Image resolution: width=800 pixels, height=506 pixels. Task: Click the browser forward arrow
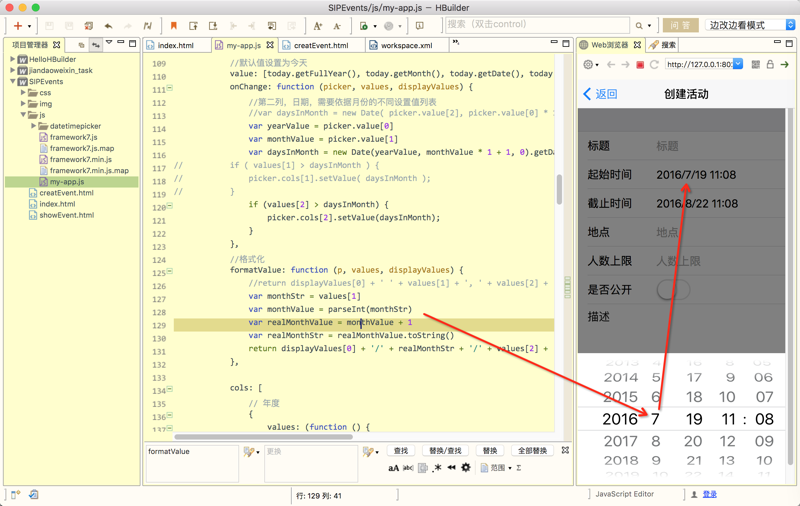click(x=625, y=64)
